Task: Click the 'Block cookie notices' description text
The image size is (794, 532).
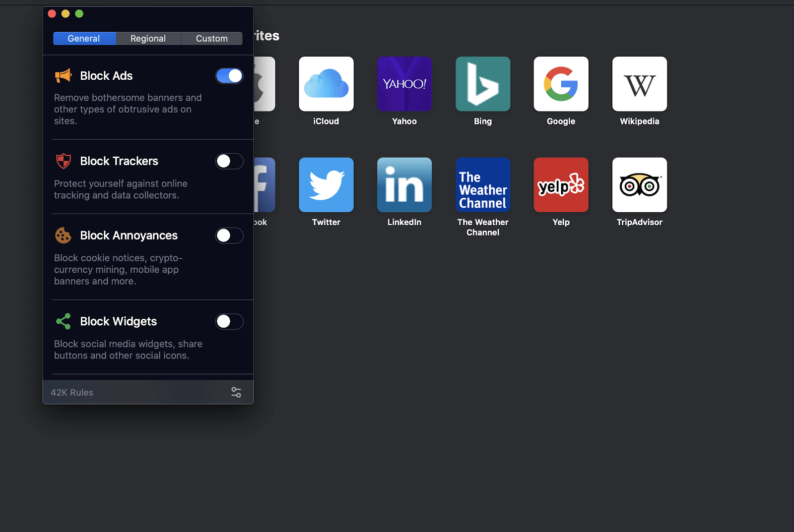Action: pyautogui.click(x=118, y=269)
